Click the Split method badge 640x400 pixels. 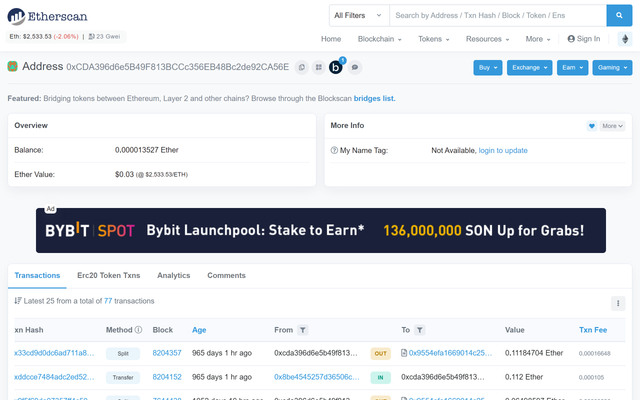pos(123,353)
